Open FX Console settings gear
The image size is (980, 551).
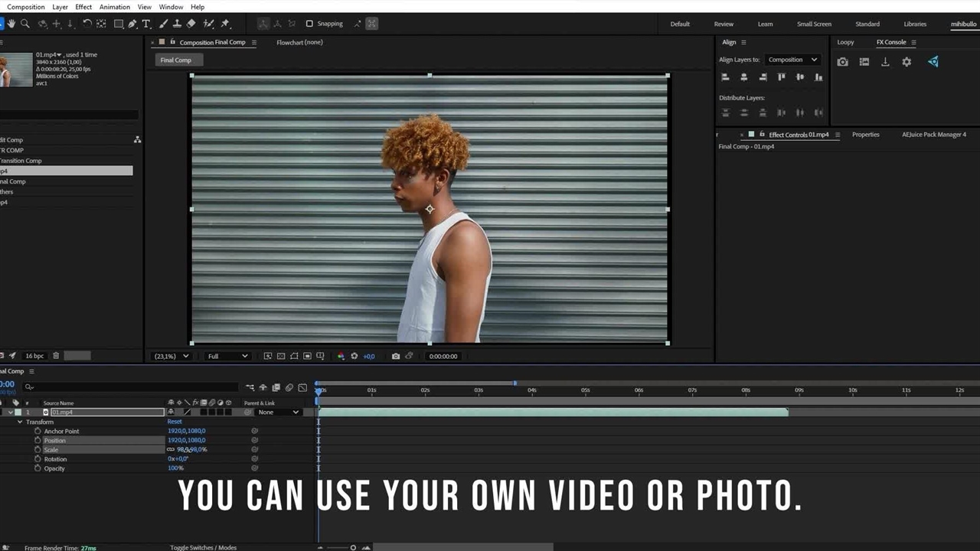point(906,62)
